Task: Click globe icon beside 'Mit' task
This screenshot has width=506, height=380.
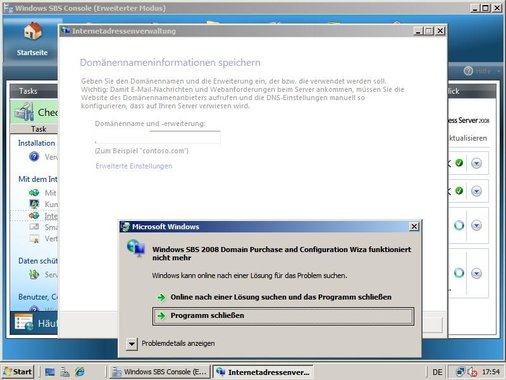Action: click(34, 193)
